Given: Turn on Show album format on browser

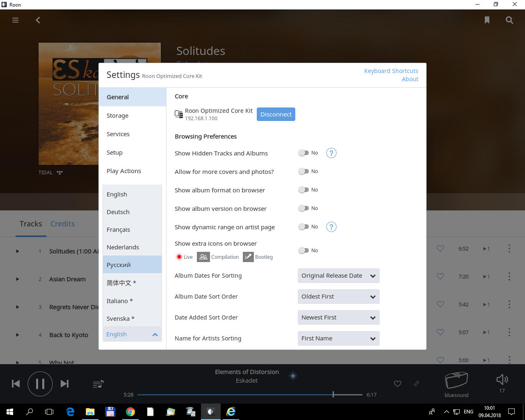Looking at the screenshot, I should pos(304,190).
